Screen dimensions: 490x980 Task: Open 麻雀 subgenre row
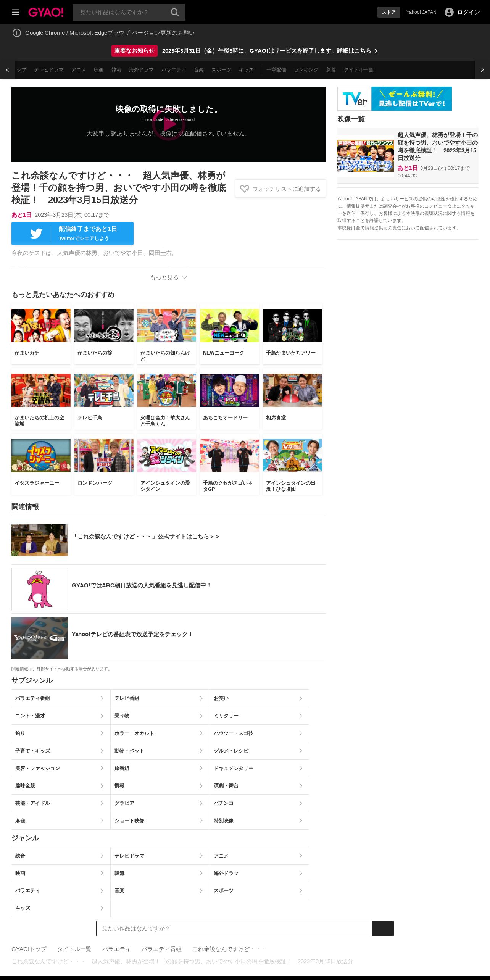(x=61, y=820)
